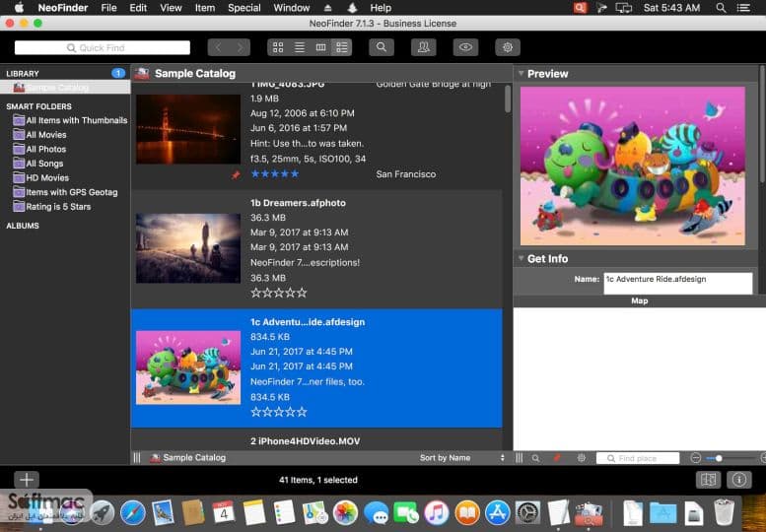Toggle the map panel button at bottom
Screen dimensions: 766x532
tap(708, 480)
